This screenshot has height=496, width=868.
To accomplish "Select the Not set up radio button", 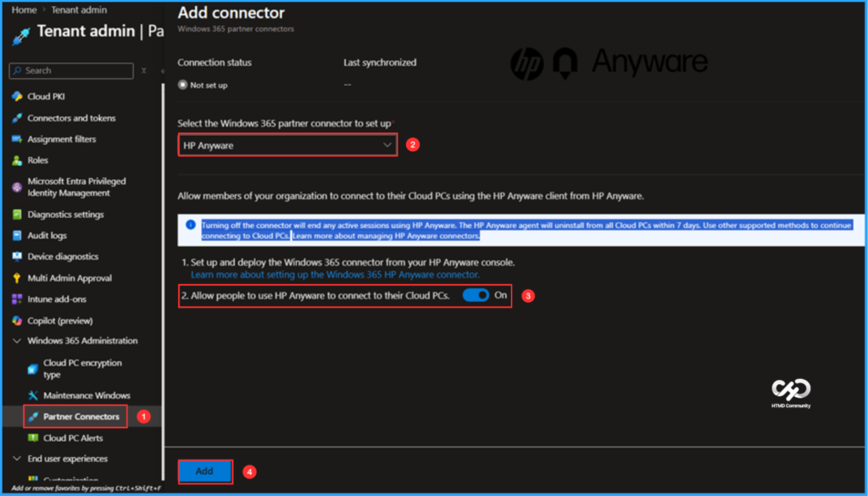I will tap(181, 84).
